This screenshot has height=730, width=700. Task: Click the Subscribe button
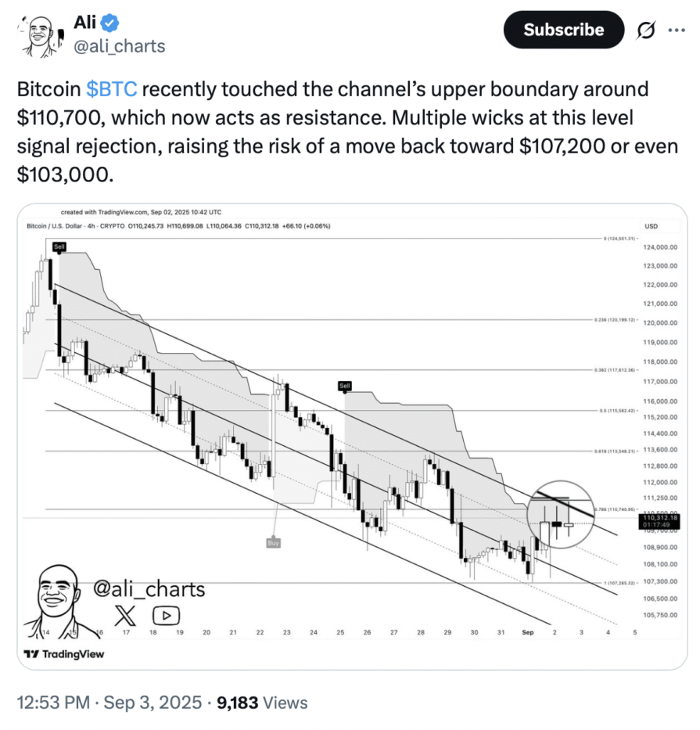click(564, 30)
